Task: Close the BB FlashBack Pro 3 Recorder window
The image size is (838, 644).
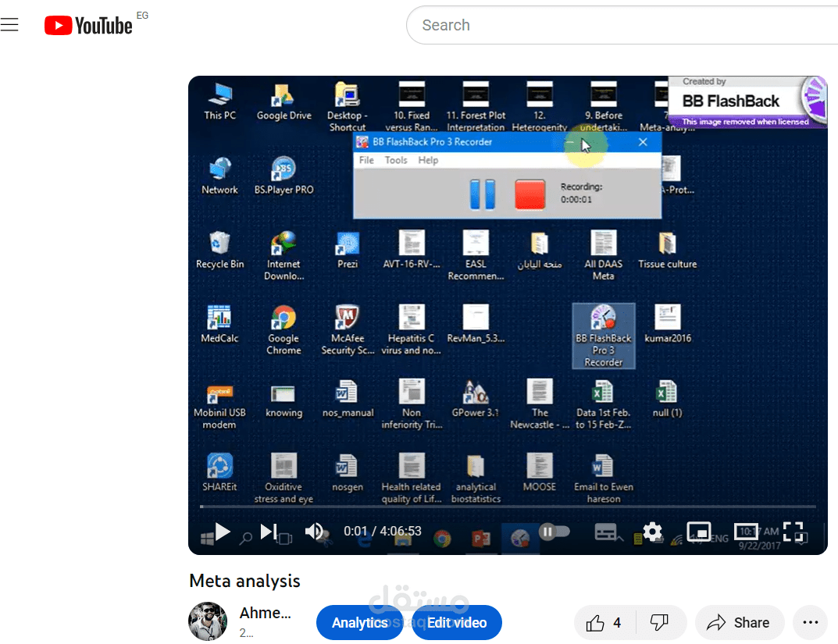Action: pyautogui.click(x=643, y=142)
